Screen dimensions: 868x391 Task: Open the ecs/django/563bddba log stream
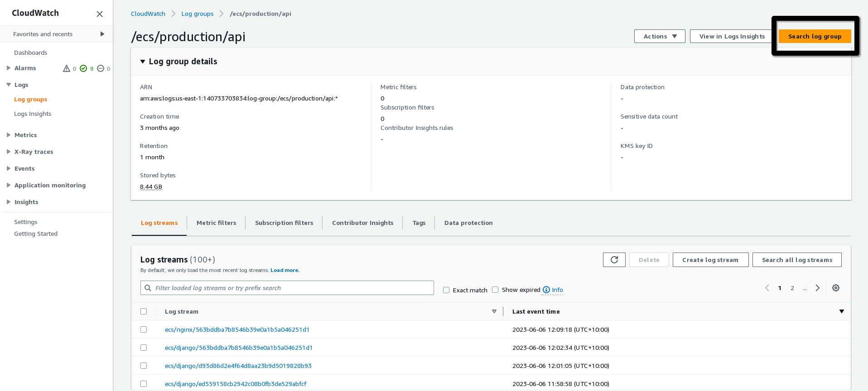pos(239,348)
